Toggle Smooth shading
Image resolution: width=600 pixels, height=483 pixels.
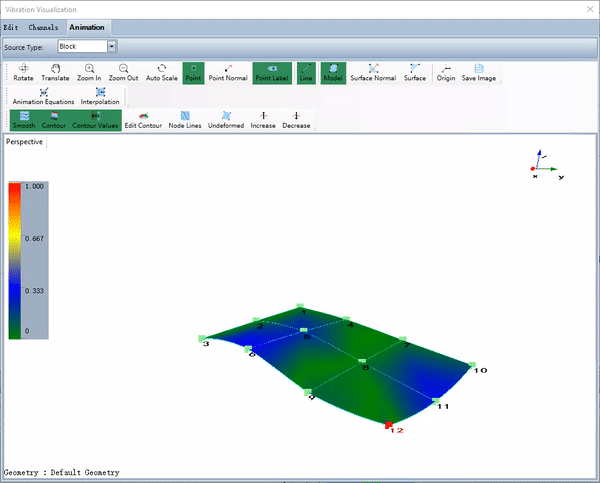coord(24,120)
